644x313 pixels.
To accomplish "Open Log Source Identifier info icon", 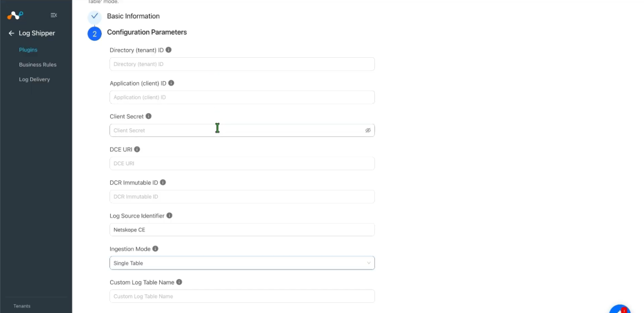I will point(169,216).
